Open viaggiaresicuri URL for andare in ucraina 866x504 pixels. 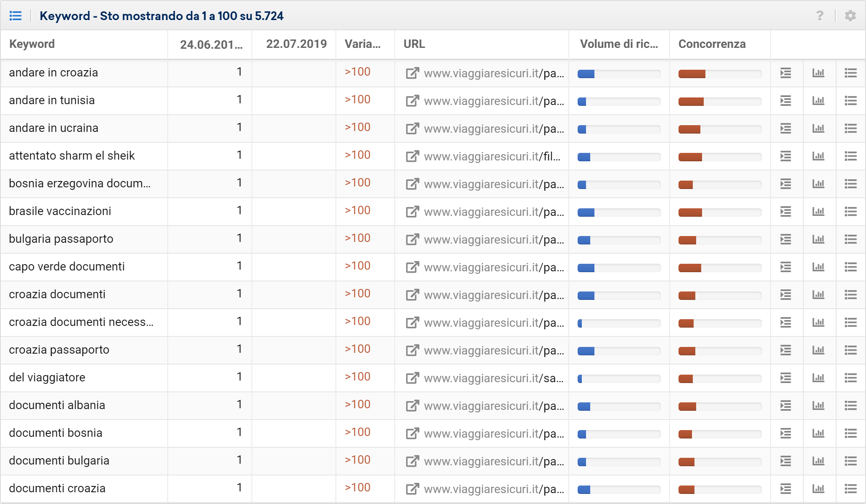click(x=494, y=129)
